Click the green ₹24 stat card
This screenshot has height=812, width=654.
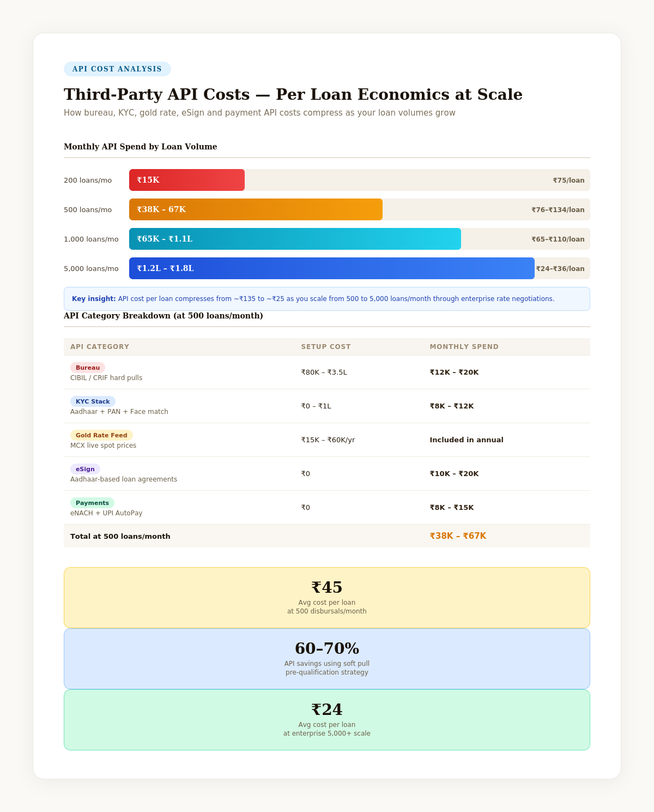tap(327, 720)
